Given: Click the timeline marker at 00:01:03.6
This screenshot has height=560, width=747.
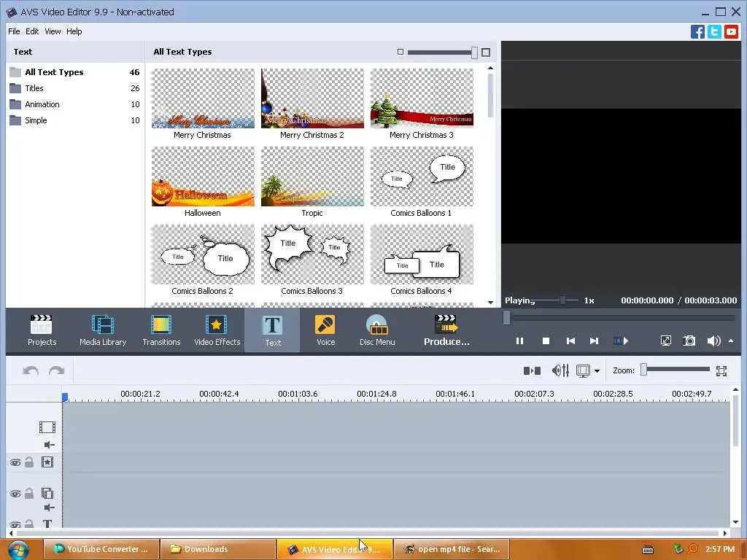Looking at the screenshot, I should (298, 394).
